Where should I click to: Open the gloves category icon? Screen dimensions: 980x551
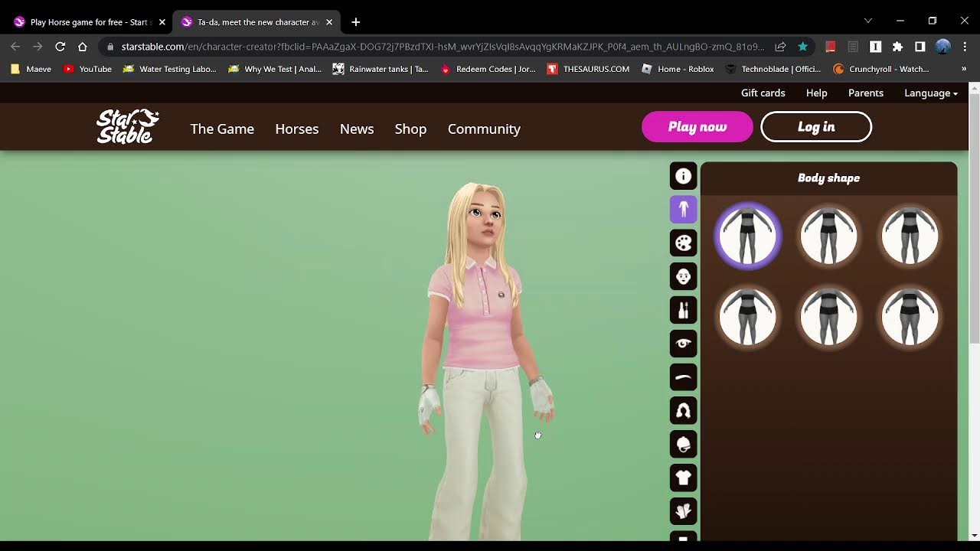[x=684, y=511]
